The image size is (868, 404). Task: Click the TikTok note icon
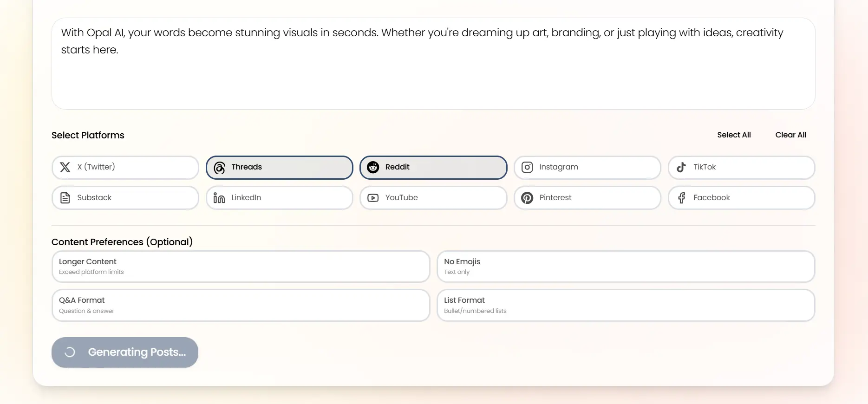[681, 167]
